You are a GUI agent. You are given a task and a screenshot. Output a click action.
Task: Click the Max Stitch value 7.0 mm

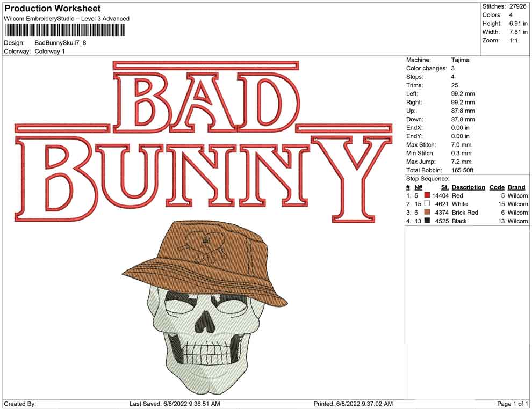click(462, 145)
